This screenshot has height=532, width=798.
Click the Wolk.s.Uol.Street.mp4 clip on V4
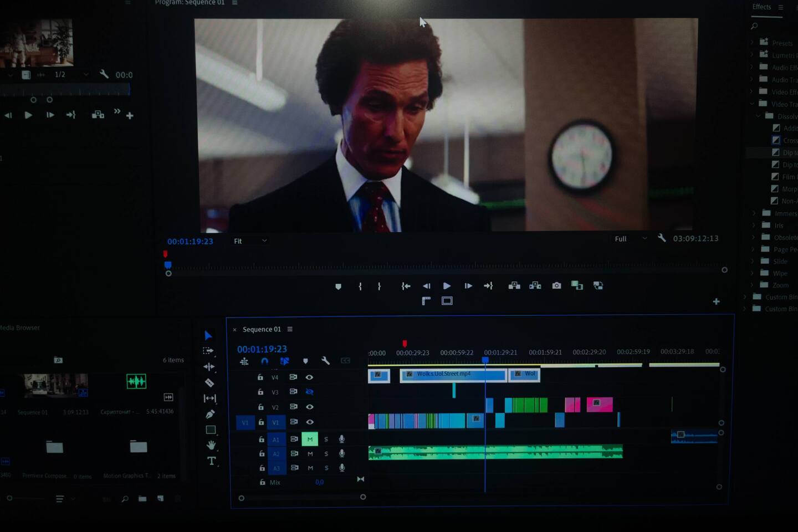click(x=453, y=375)
